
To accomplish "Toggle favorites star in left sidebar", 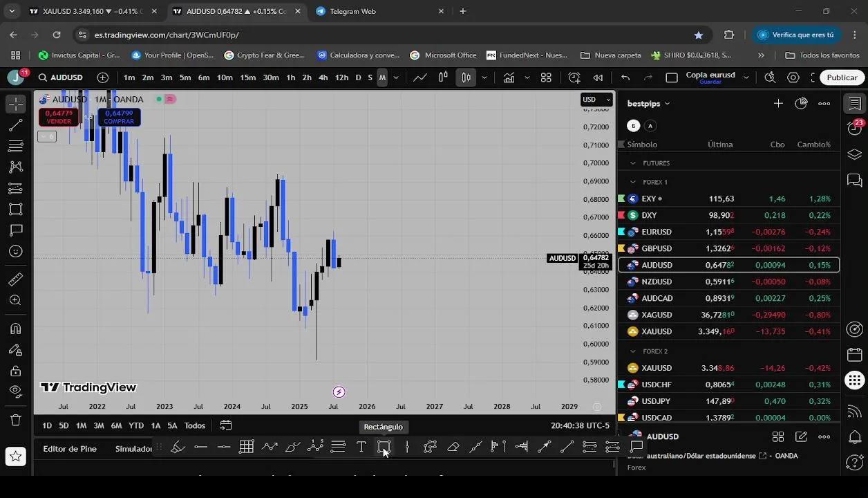I will (x=15, y=456).
